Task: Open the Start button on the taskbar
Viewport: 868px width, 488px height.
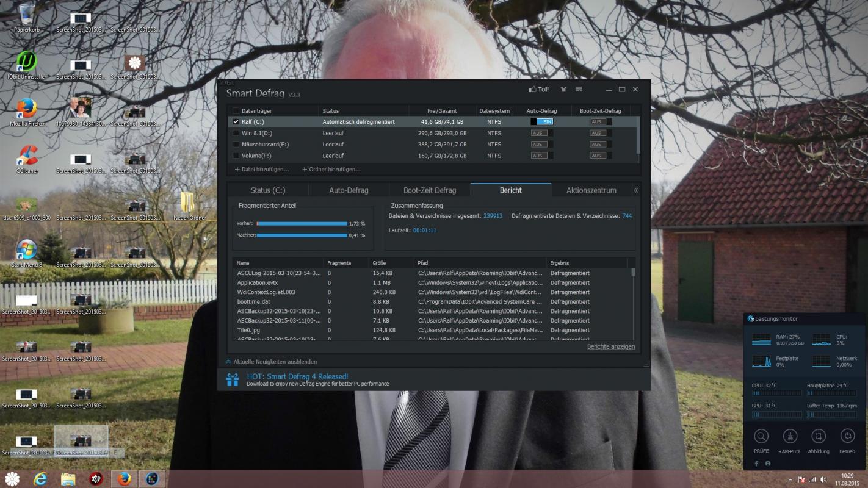Action: point(13,479)
